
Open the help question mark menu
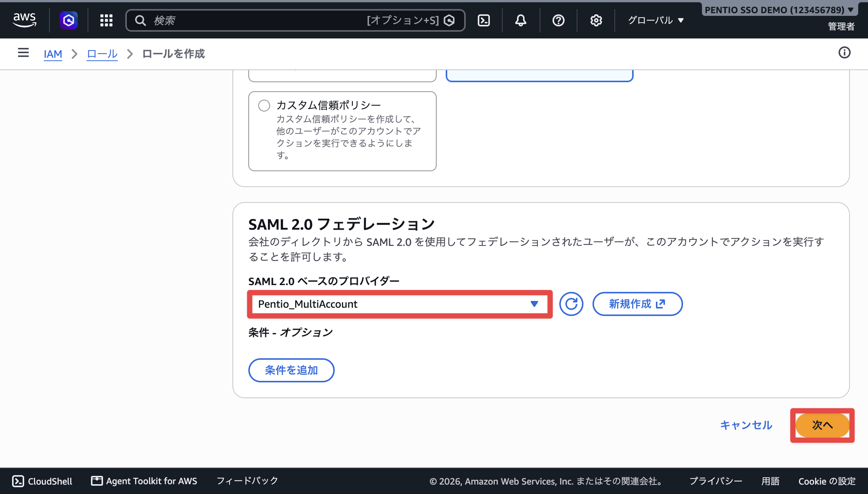point(559,20)
